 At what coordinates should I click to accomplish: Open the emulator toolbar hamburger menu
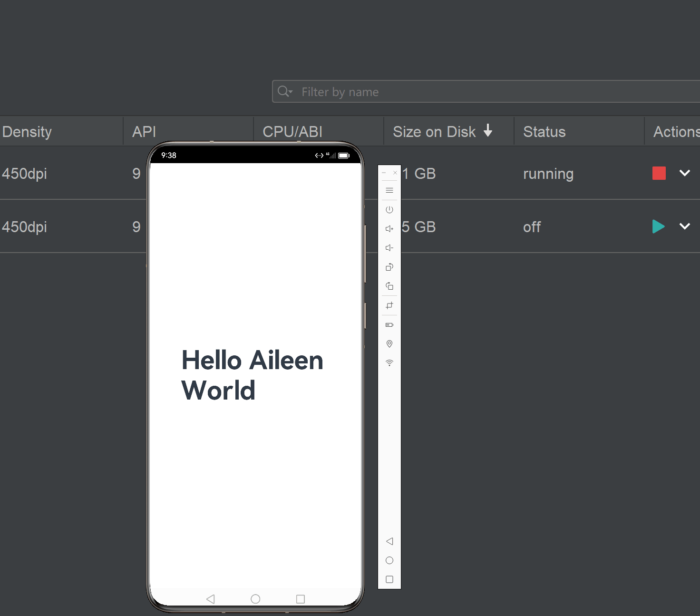point(389,190)
